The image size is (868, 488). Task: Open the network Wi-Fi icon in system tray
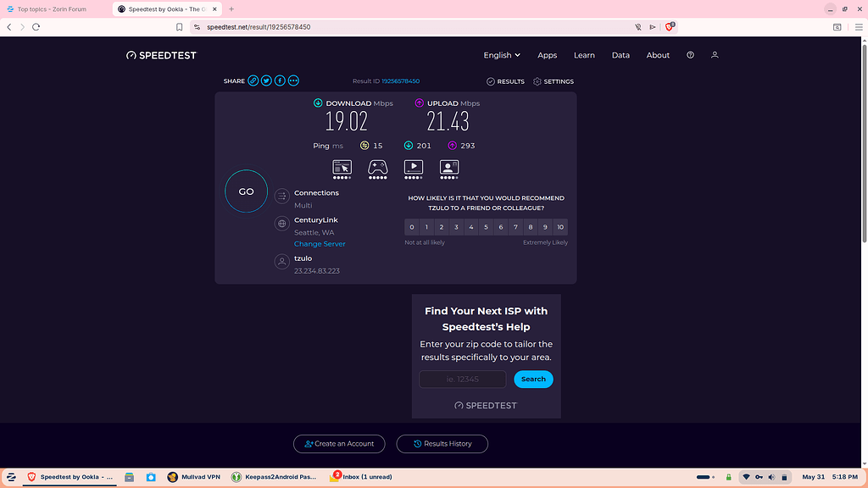click(x=746, y=477)
